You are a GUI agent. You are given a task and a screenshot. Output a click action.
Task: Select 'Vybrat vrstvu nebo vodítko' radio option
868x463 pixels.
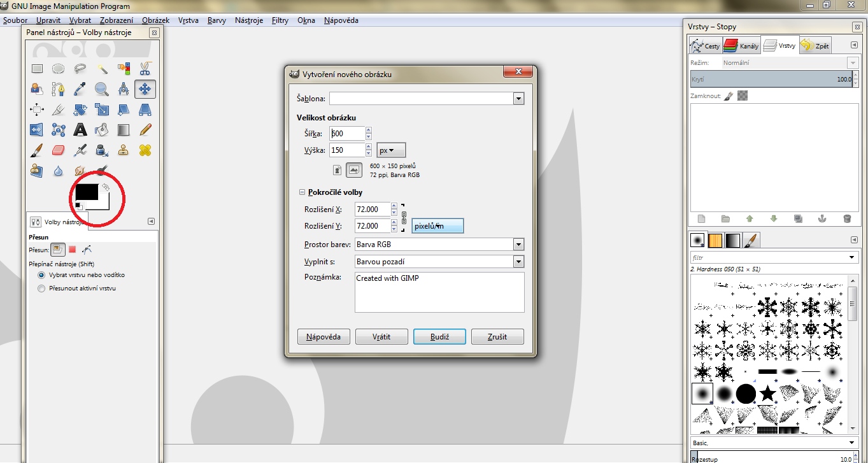(41, 275)
